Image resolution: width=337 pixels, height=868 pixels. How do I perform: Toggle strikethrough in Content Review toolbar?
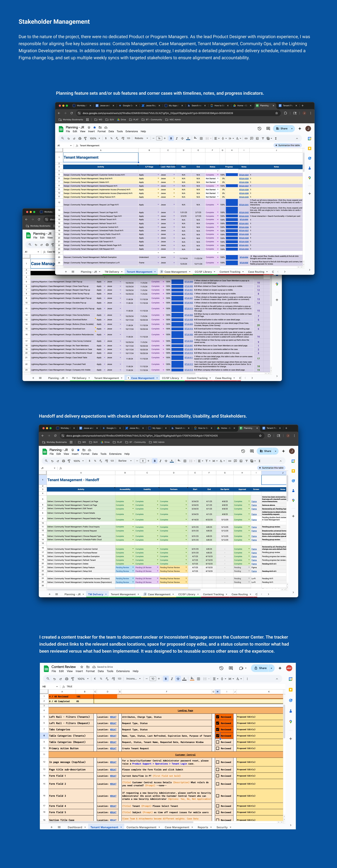[178, 679]
